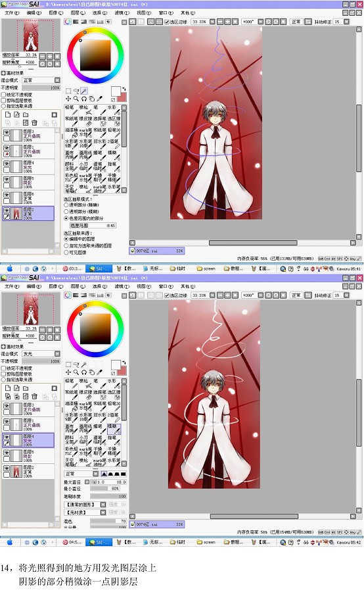Viewport: 364px width, 602px height.
Task: Click the color wheel panel icon in upper SAI window
Action: [x=68, y=22]
